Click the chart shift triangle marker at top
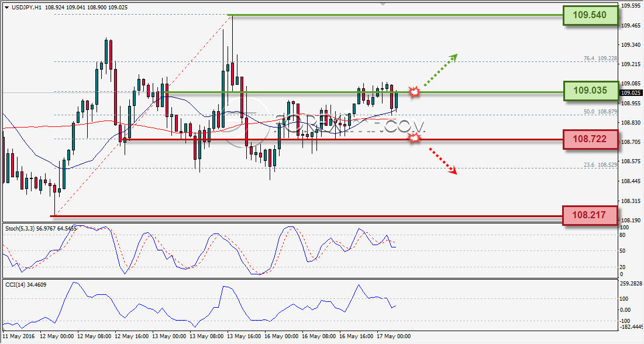 (383, 4)
